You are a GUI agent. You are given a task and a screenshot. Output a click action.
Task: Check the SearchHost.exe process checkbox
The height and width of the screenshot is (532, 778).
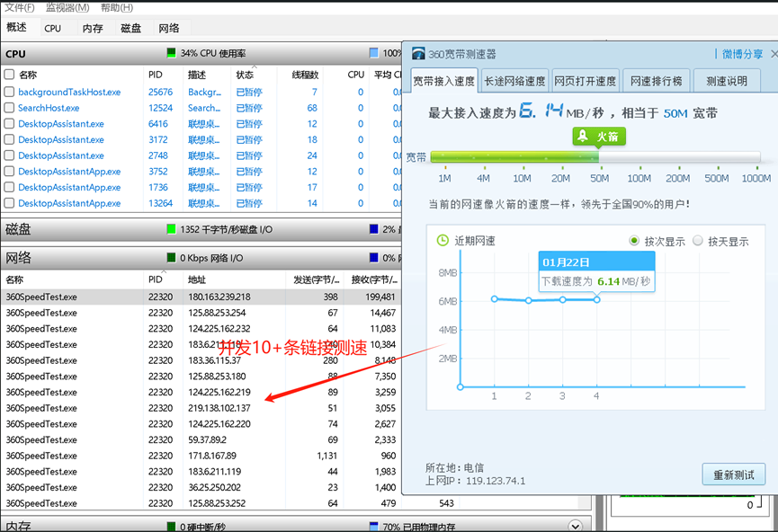tap(9, 108)
